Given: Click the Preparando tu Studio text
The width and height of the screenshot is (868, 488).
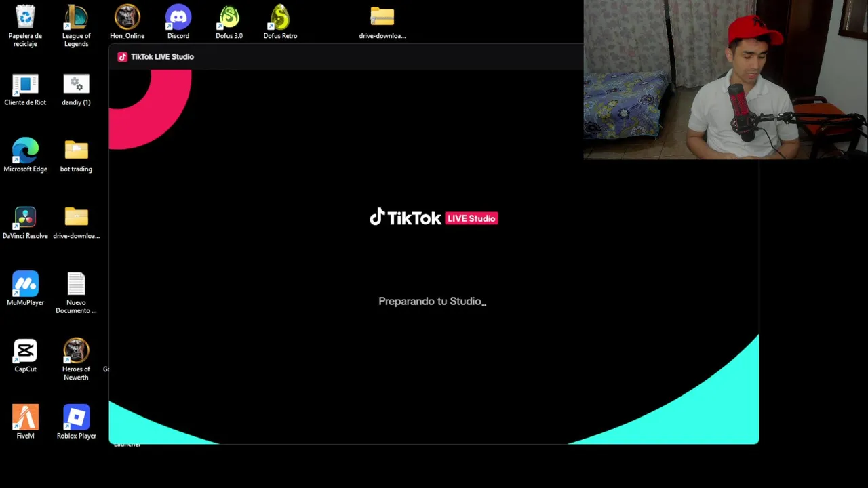Looking at the screenshot, I should [432, 301].
